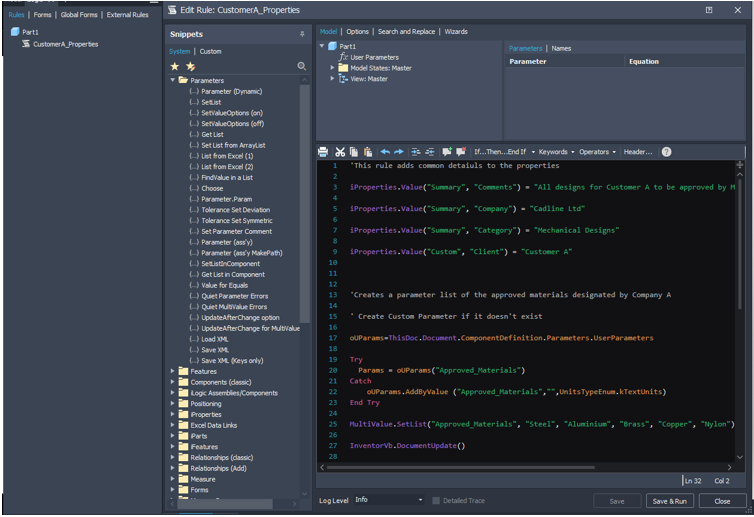754x517 pixels.
Task: Open the Operators dropdown
Action: tap(597, 152)
